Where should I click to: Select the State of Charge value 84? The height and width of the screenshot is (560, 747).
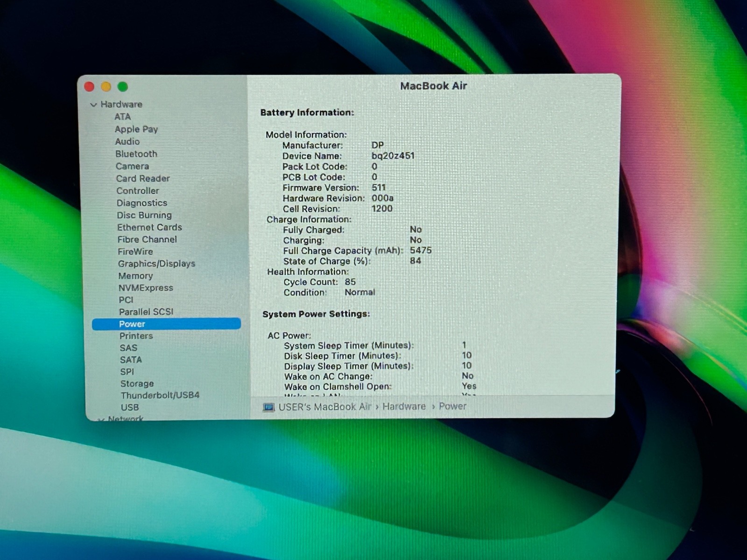(416, 261)
